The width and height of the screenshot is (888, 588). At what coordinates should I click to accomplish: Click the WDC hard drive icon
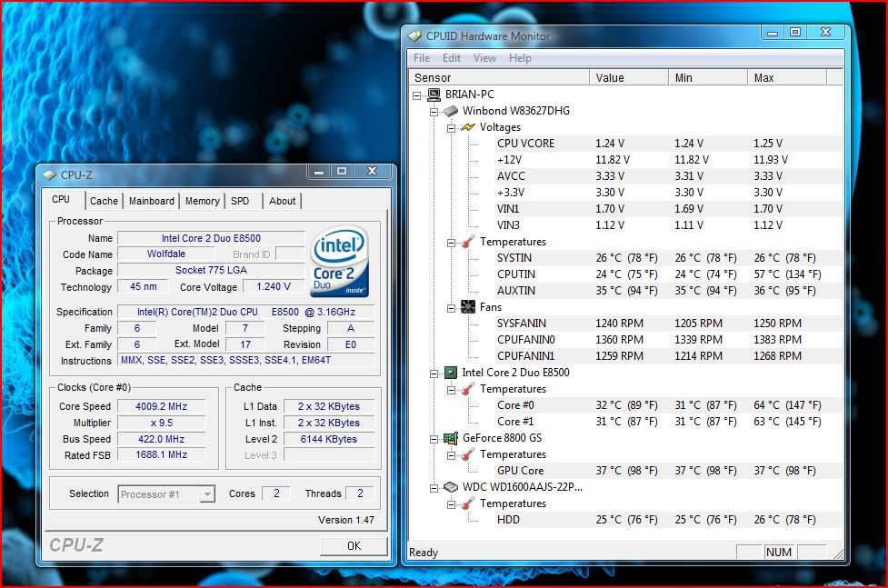point(450,487)
